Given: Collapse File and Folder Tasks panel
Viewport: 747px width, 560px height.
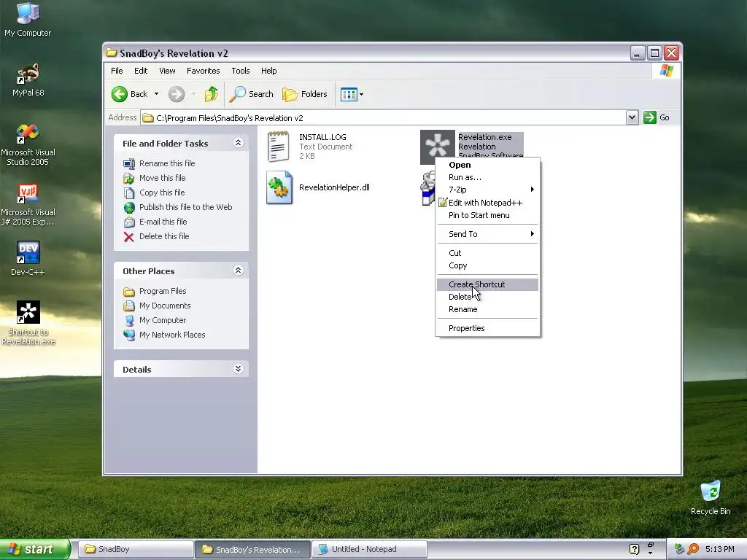Looking at the screenshot, I should pos(239,143).
